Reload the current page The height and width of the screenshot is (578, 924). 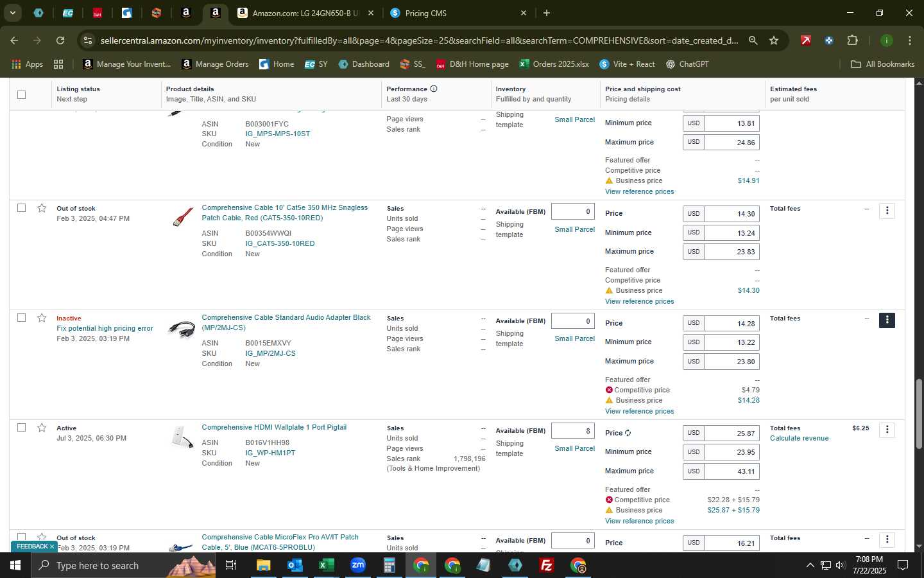[60, 40]
